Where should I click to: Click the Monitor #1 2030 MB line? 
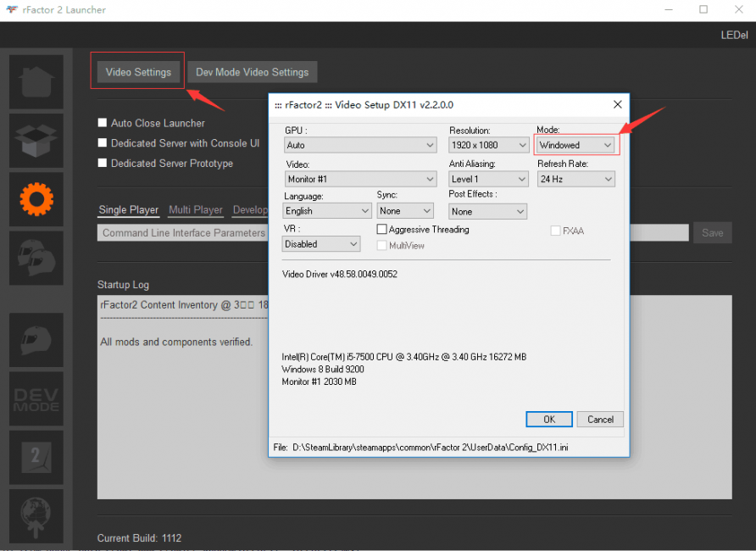320,381
